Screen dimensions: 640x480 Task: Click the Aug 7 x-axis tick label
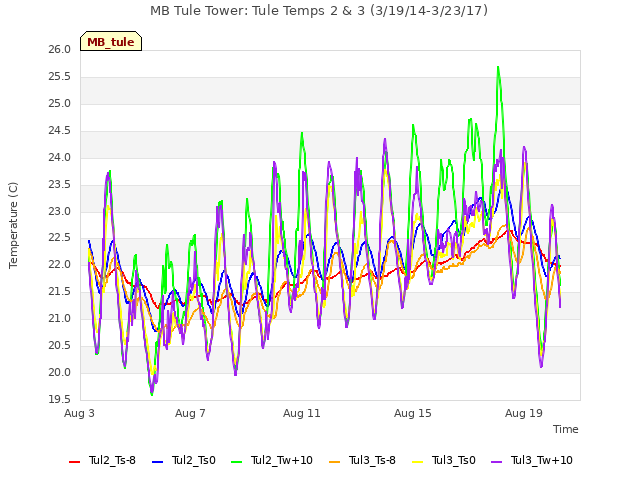click(190, 413)
